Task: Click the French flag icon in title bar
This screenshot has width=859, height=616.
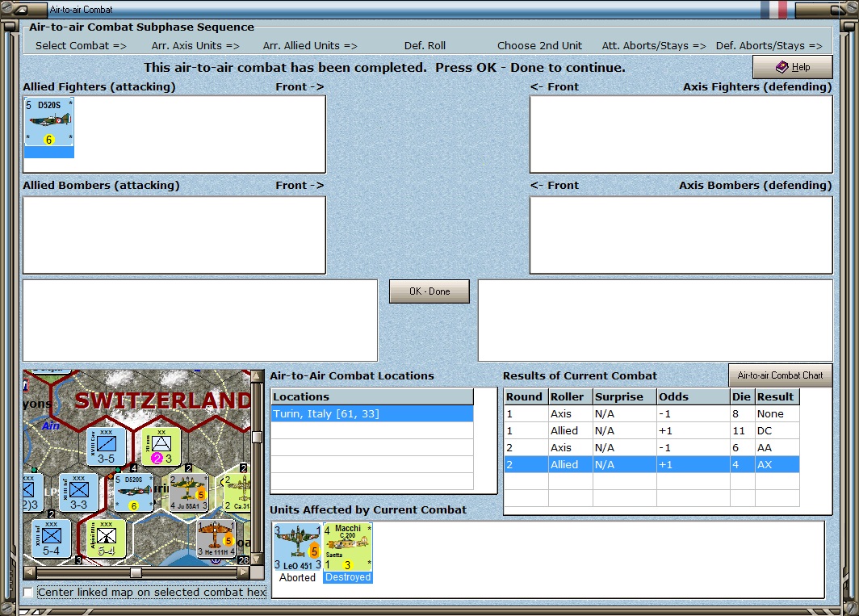Action: (774, 10)
